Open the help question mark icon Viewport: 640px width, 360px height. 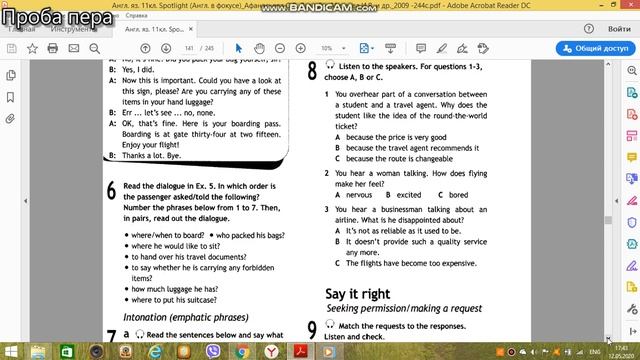coord(589,29)
